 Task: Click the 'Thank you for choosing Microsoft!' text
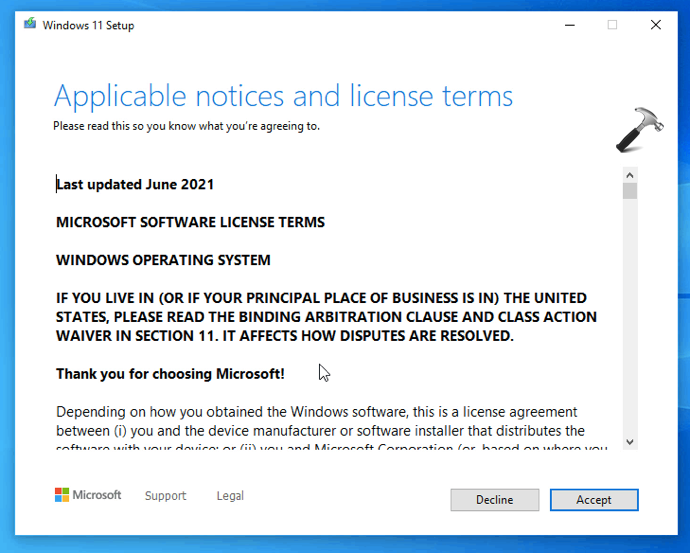[170, 374]
